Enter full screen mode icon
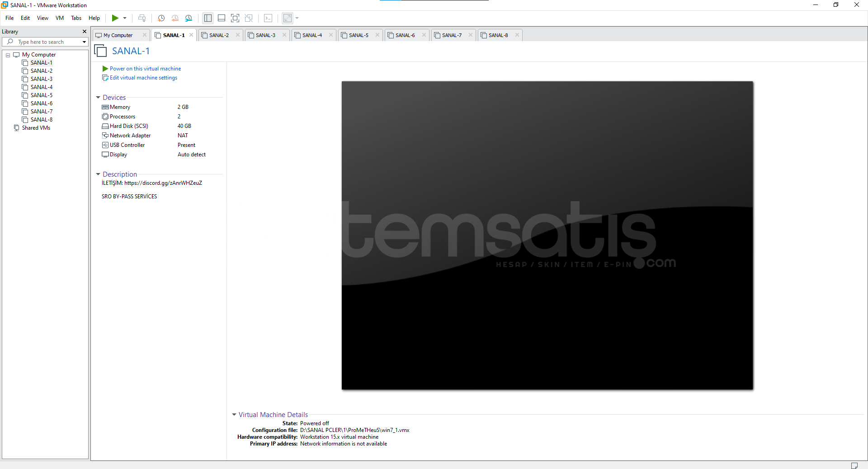Viewport: 868px width, 469px height. (x=235, y=18)
